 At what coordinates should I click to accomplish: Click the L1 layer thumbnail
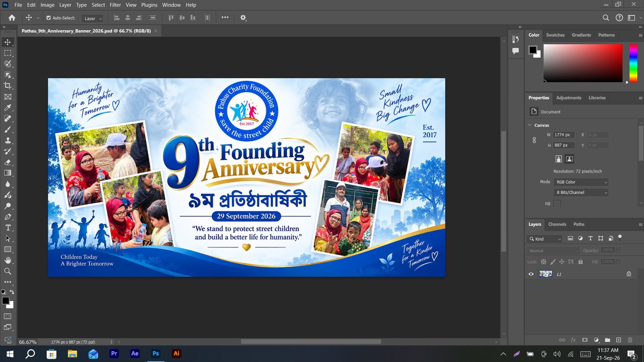pyautogui.click(x=545, y=274)
